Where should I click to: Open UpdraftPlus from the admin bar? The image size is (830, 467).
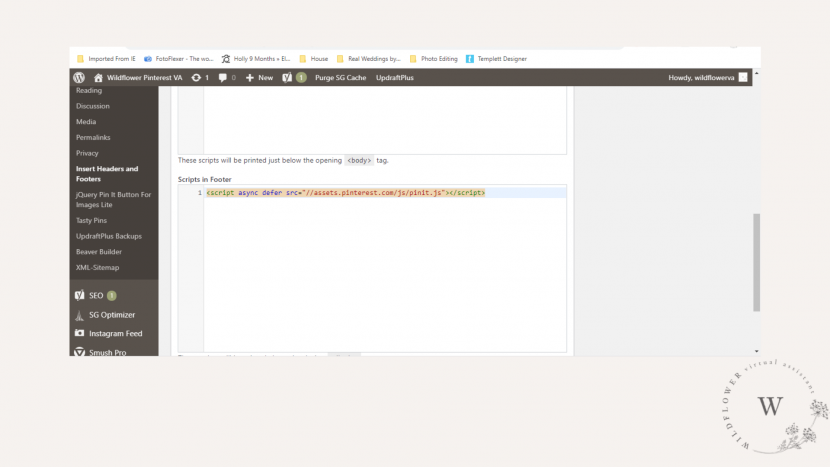pyautogui.click(x=395, y=77)
